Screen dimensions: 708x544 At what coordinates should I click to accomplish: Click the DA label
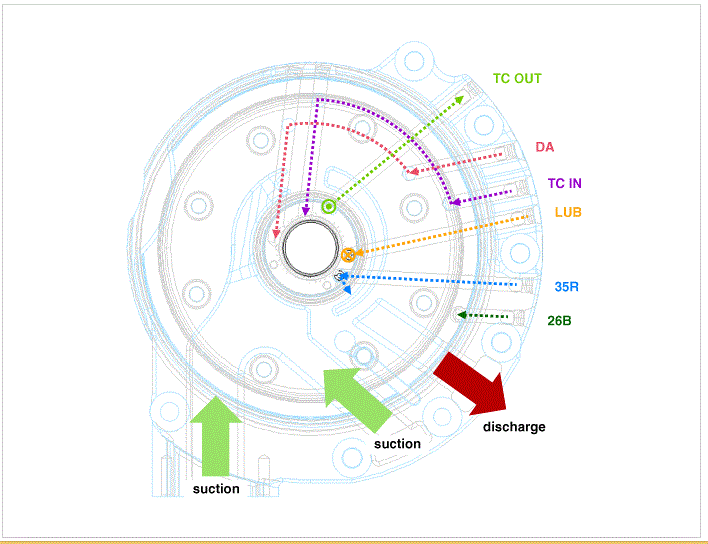point(545,147)
